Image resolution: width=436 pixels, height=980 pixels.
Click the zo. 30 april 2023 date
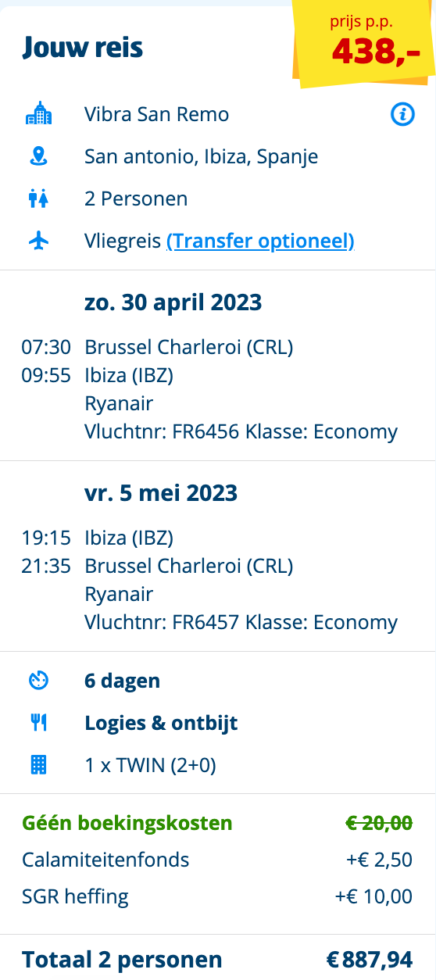(x=173, y=302)
